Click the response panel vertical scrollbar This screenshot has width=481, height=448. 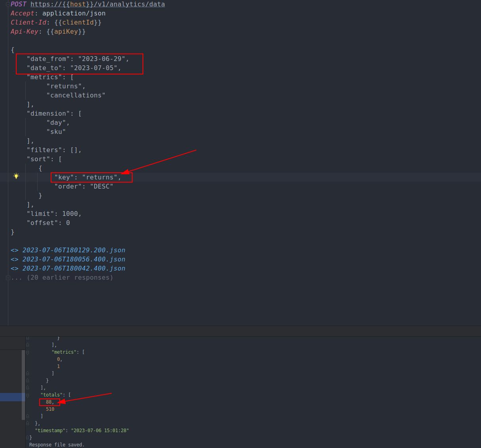point(23,384)
